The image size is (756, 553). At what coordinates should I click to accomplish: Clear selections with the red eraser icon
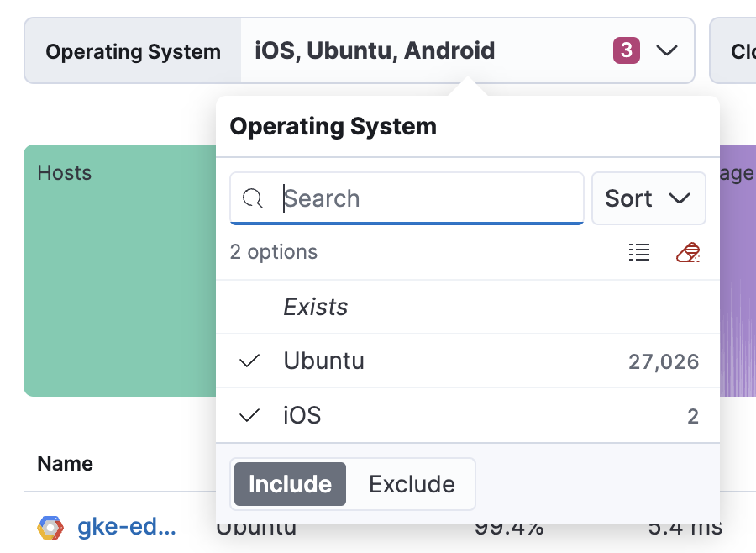[x=687, y=252]
